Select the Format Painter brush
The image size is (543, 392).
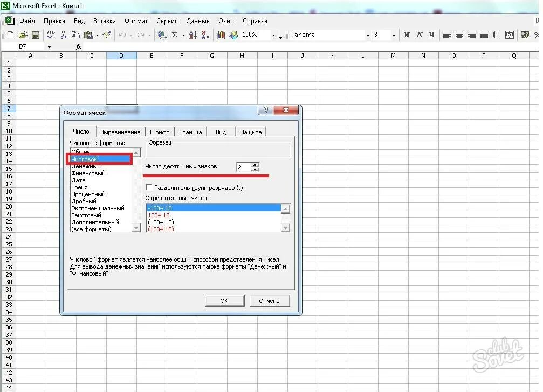(x=107, y=35)
